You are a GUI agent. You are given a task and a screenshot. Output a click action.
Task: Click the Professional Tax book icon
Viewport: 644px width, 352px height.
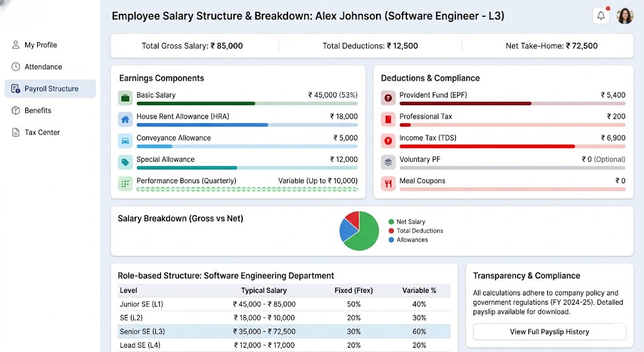tap(388, 119)
